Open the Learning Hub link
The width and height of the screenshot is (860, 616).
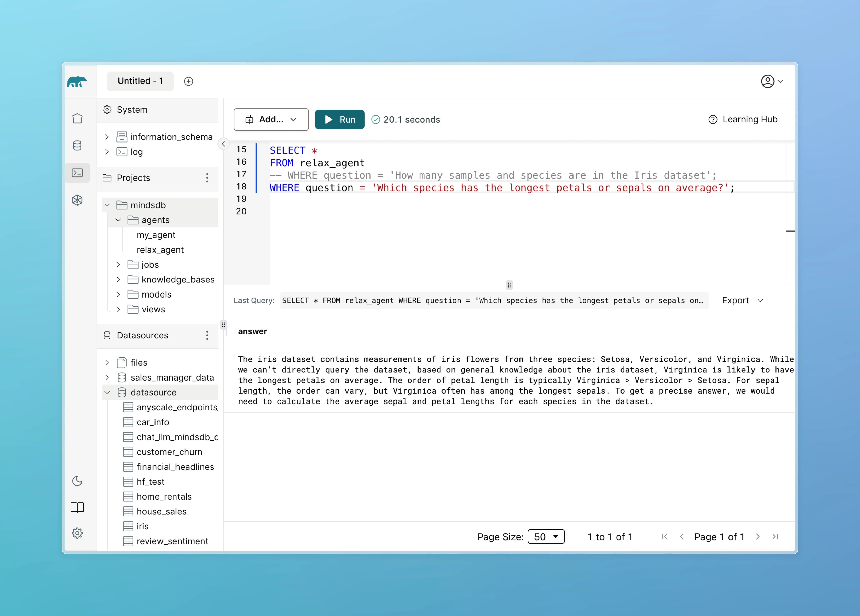743,120
